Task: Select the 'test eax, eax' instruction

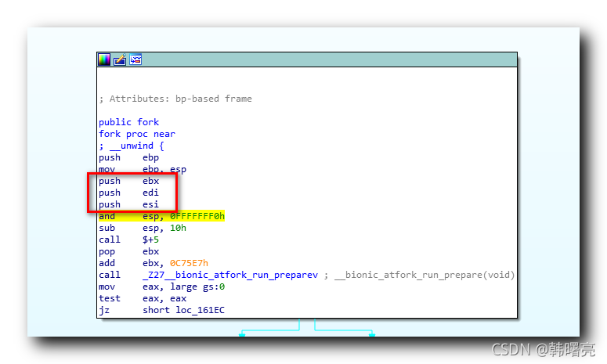Action: pyautogui.click(x=143, y=298)
